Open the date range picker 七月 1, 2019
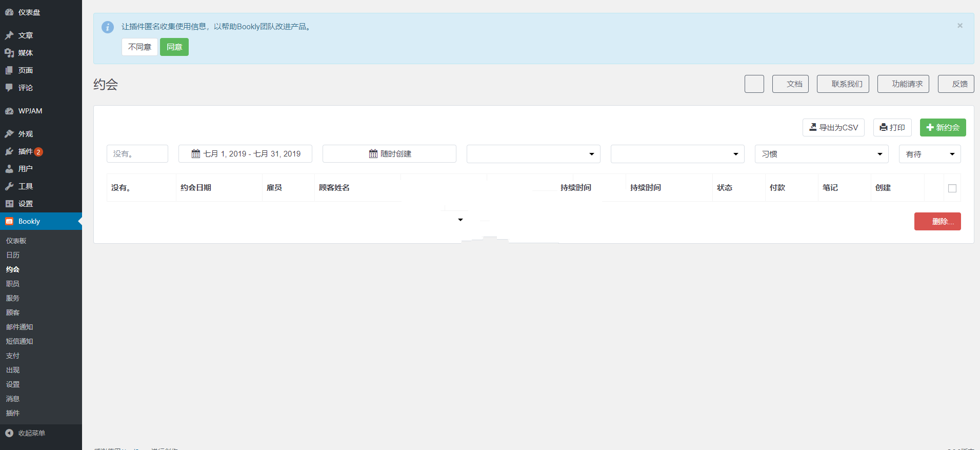980x450 pixels. [245, 154]
